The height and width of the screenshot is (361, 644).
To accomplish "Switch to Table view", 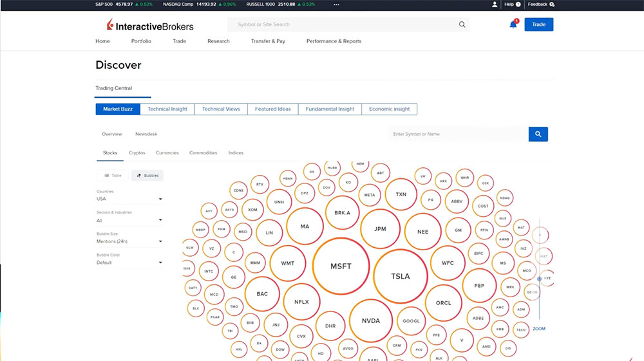I will click(x=113, y=176).
